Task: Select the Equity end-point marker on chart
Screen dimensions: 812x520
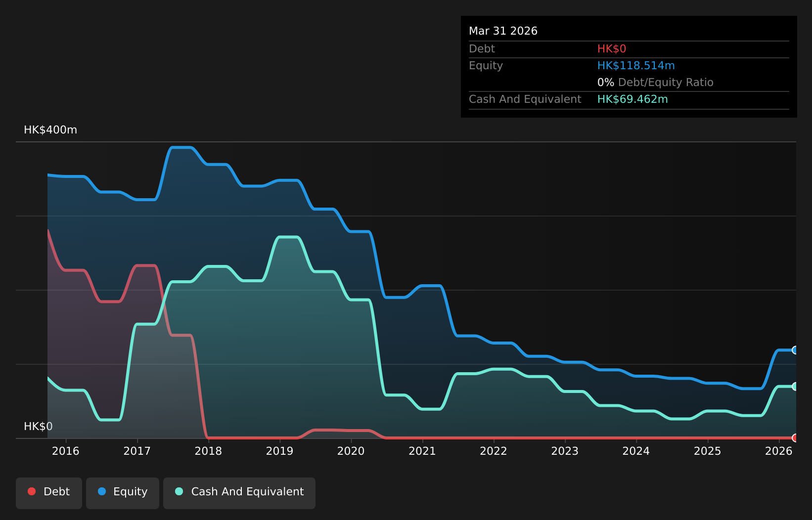Action: coord(795,350)
